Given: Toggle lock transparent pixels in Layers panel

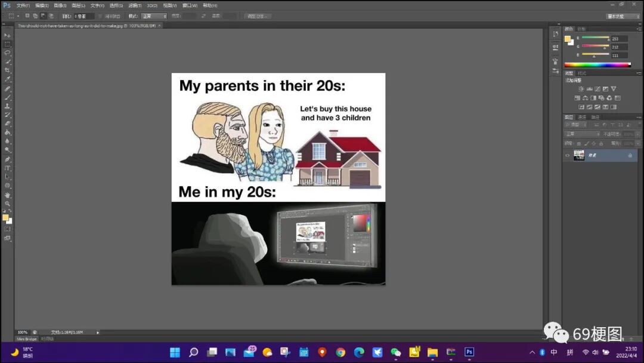Looking at the screenshot, I should coord(578,143).
